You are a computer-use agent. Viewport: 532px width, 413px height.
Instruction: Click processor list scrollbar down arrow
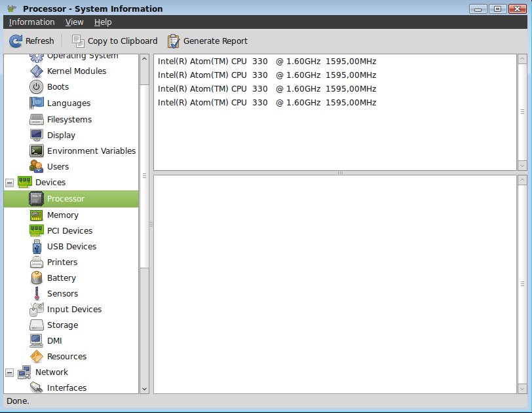(x=523, y=166)
